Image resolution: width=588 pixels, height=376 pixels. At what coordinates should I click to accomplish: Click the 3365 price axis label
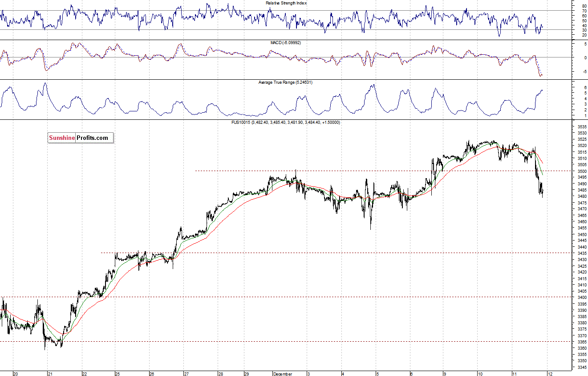(x=581, y=342)
